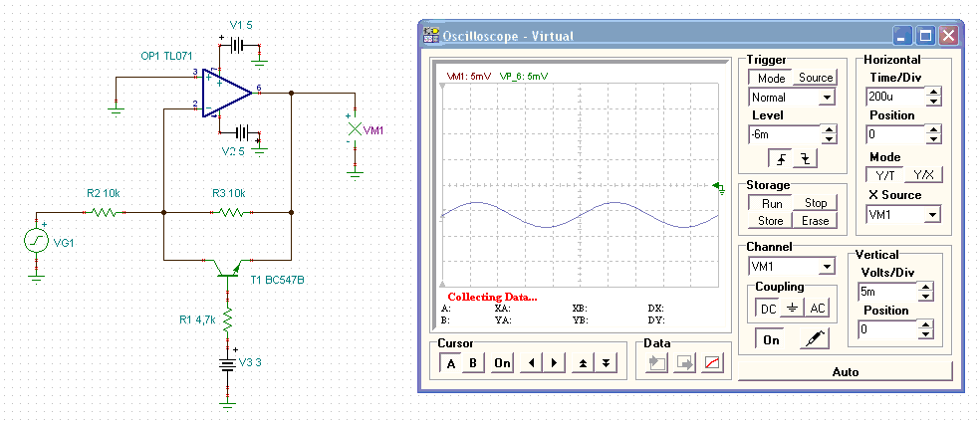Click the Time/Div input field

pyautogui.click(x=894, y=98)
